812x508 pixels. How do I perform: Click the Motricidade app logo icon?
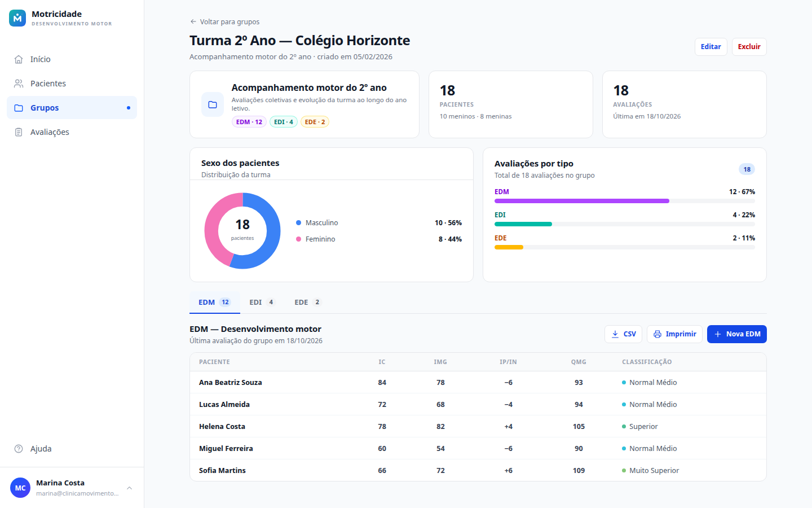17,18
